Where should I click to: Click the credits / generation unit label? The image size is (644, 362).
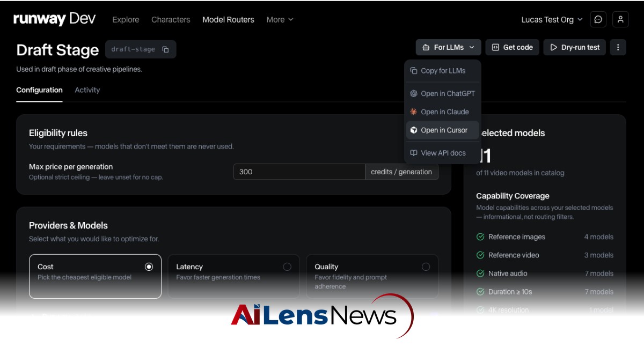(x=401, y=172)
